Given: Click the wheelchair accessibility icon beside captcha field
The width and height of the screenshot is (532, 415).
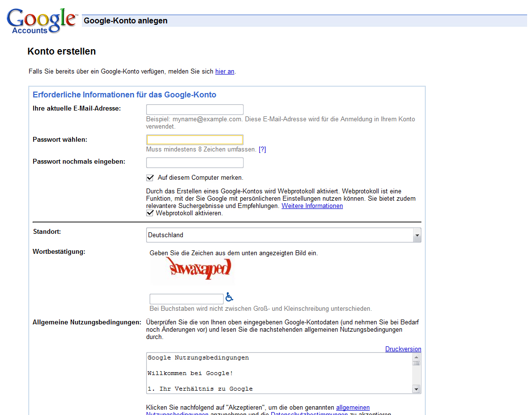Looking at the screenshot, I should coord(229,297).
